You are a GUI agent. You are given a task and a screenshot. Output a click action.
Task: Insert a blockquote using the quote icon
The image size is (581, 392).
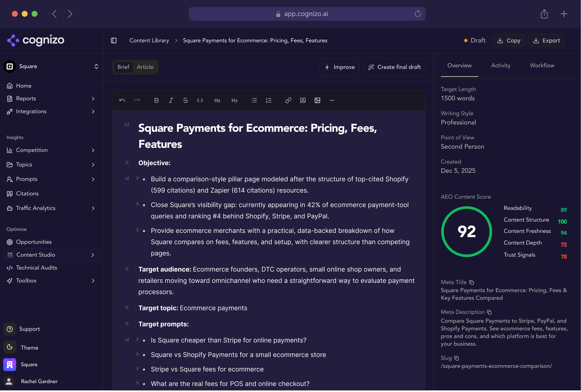coord(302,100)
